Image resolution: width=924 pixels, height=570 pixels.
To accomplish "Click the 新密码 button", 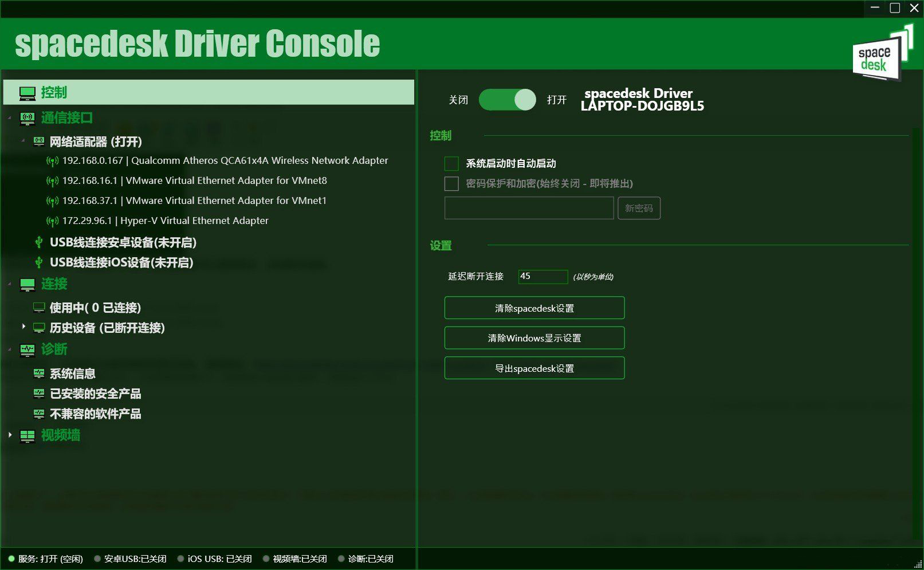I will 639,208.
